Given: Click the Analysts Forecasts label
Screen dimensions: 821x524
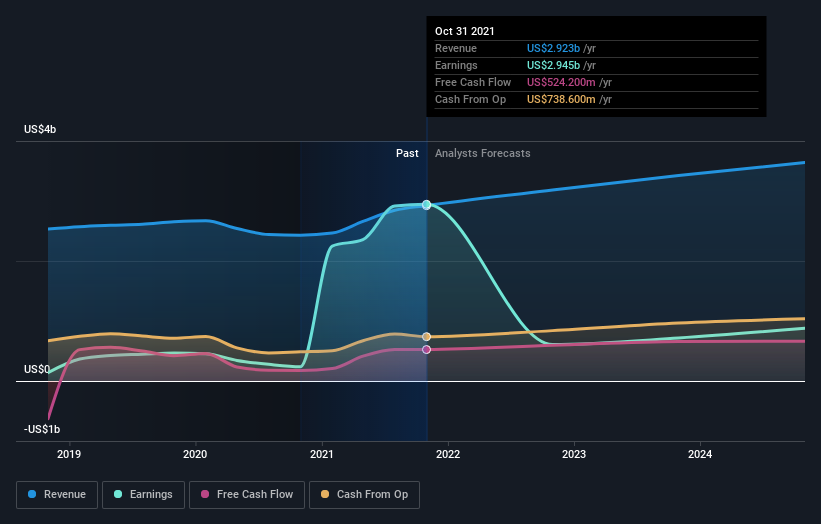Looking at the screenshot, I should [483, 153].
